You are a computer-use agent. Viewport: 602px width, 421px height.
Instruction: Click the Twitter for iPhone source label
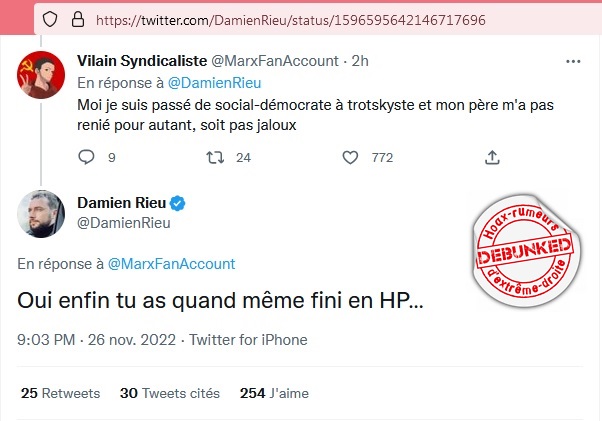248,340
